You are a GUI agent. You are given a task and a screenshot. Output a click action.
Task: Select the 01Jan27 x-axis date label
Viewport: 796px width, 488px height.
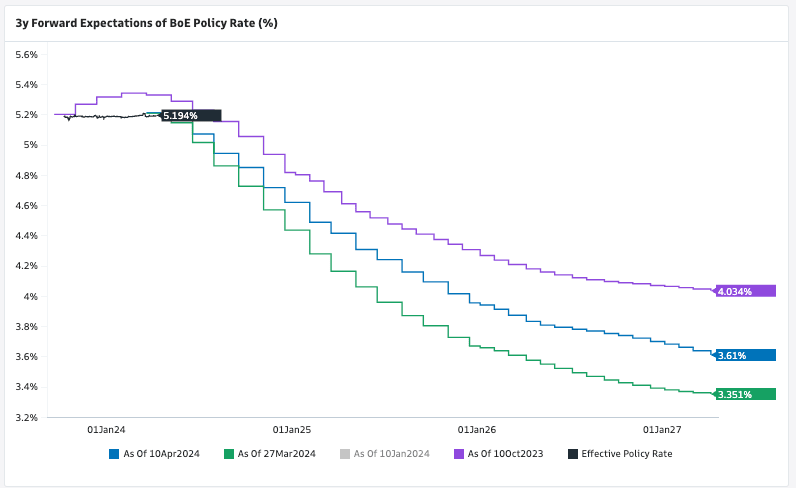click(662, 429)
